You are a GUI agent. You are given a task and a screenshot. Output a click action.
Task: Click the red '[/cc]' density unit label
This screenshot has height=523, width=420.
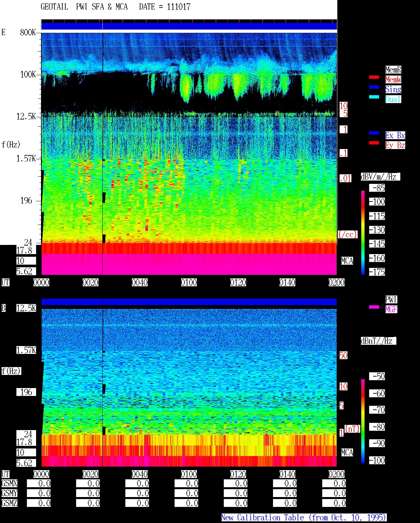tap(347, 234)
